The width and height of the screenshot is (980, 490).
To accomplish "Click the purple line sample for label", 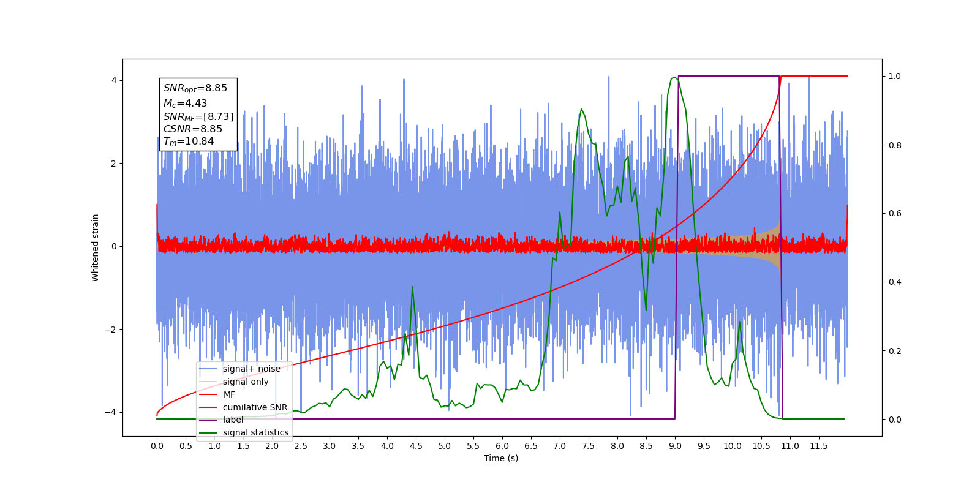I will point(208,420).
